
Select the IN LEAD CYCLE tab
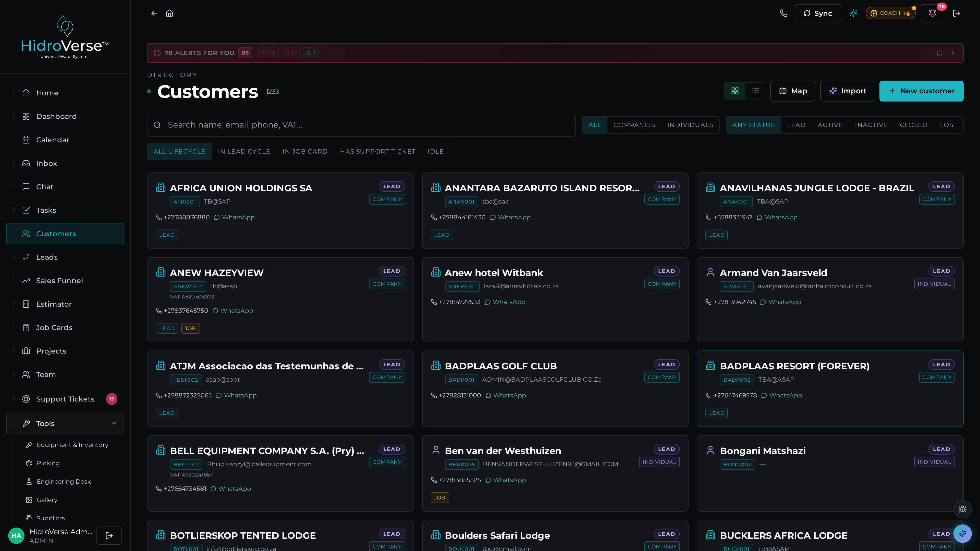(244, 152)
